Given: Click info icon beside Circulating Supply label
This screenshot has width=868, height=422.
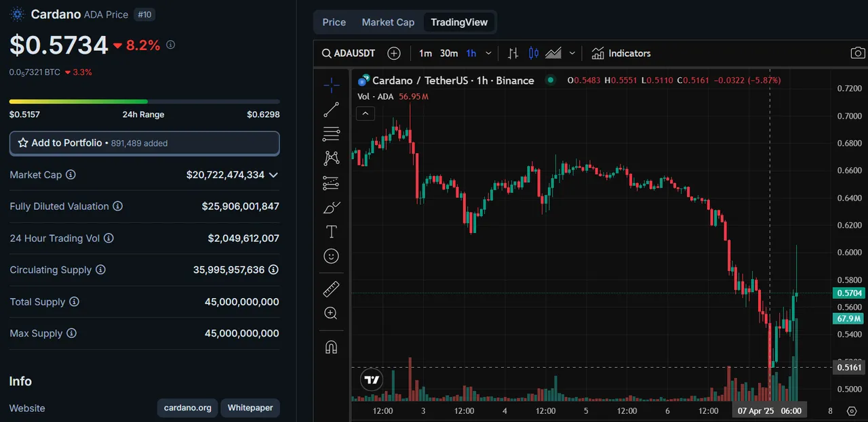Looking at the screenshot, I should [100, 270].
